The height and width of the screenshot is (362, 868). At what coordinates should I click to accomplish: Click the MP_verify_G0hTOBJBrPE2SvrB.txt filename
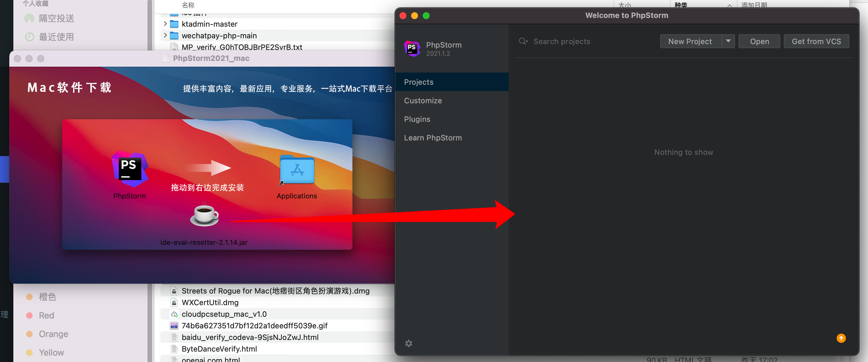[242, 47]
